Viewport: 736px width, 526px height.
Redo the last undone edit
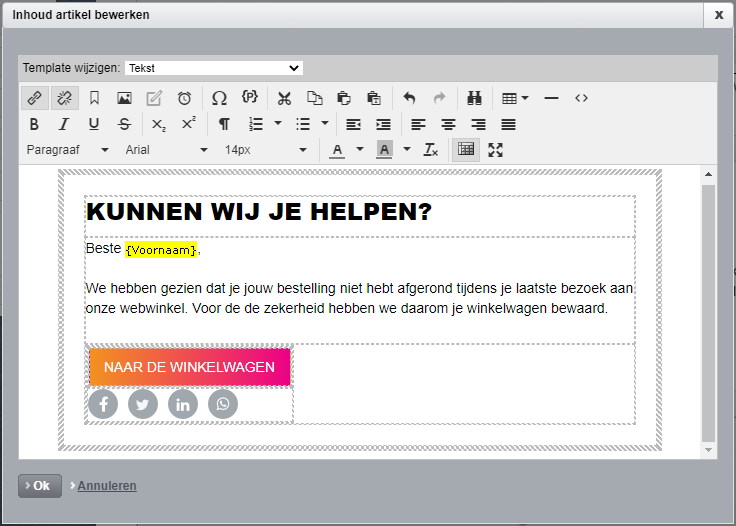(x=439, y=98)
